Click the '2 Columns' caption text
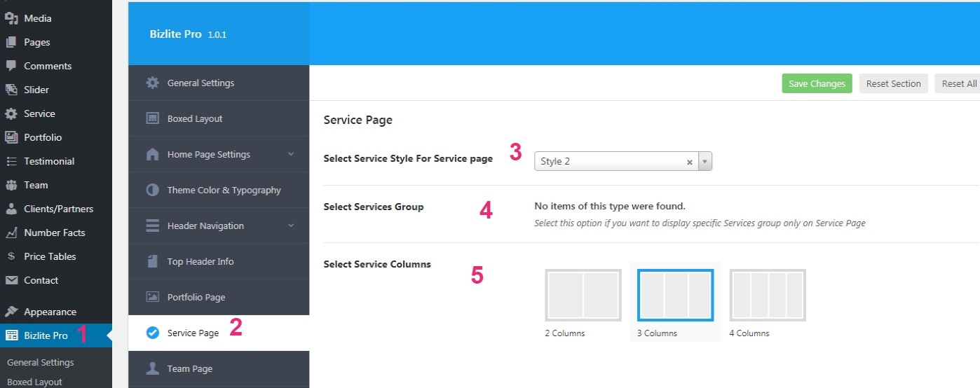The width and height of the screenshot is (980, 388). point(564,333)
